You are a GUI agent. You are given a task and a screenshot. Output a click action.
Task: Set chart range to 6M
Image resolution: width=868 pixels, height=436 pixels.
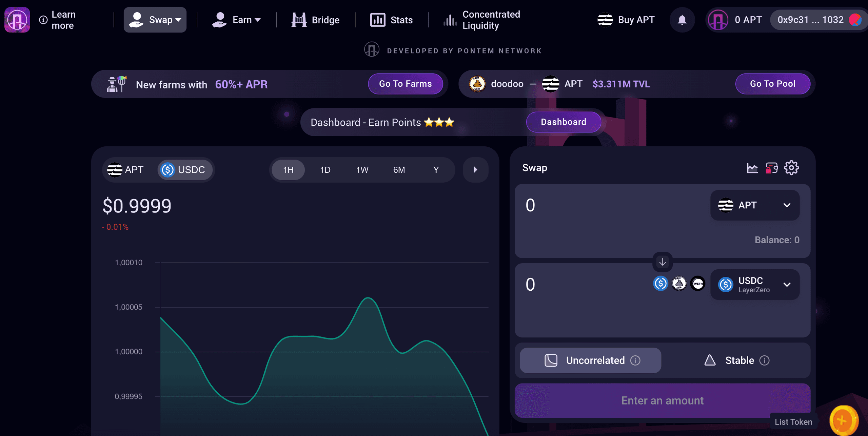(399, 170)
